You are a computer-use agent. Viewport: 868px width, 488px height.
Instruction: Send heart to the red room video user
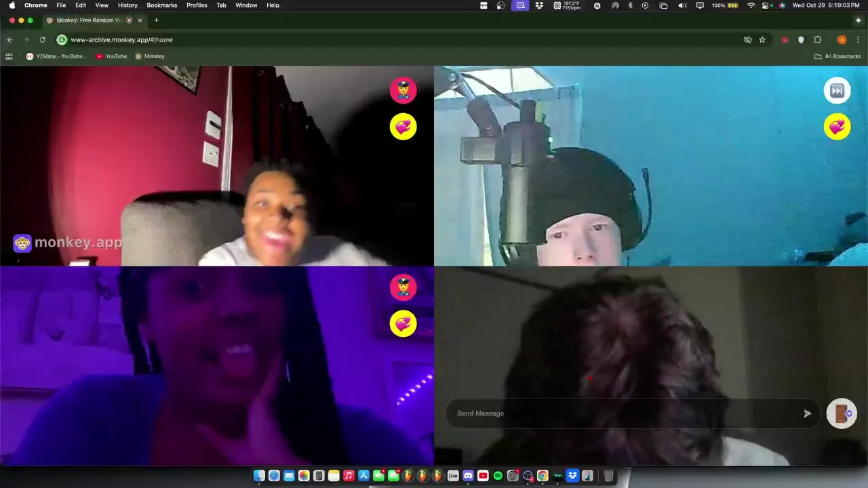pyautogui.click(x=403, y=127)
